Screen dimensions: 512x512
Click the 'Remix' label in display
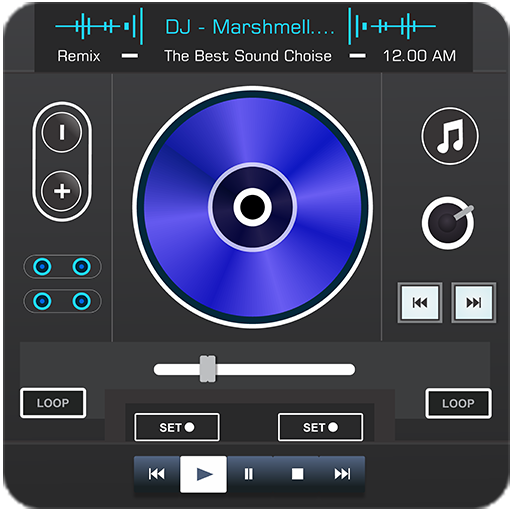pos(79,56)
